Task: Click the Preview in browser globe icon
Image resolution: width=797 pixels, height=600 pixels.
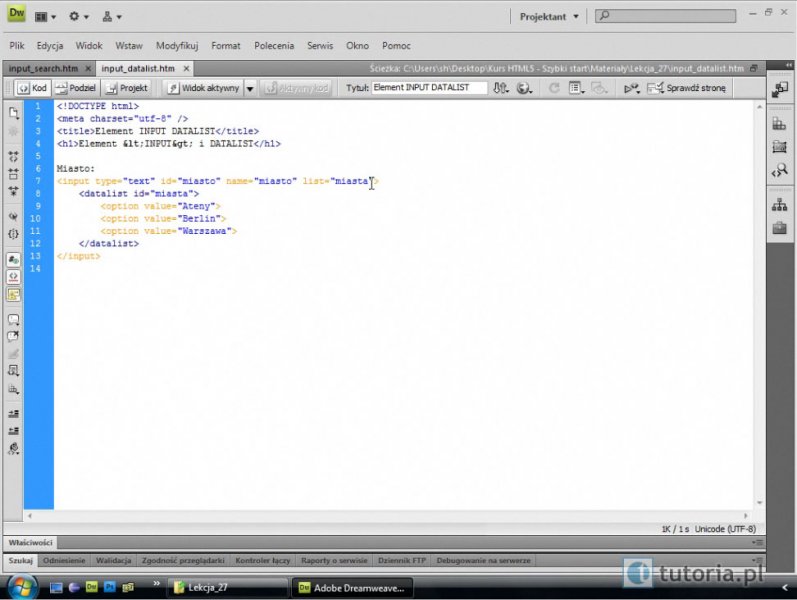Action: [525, 88]
